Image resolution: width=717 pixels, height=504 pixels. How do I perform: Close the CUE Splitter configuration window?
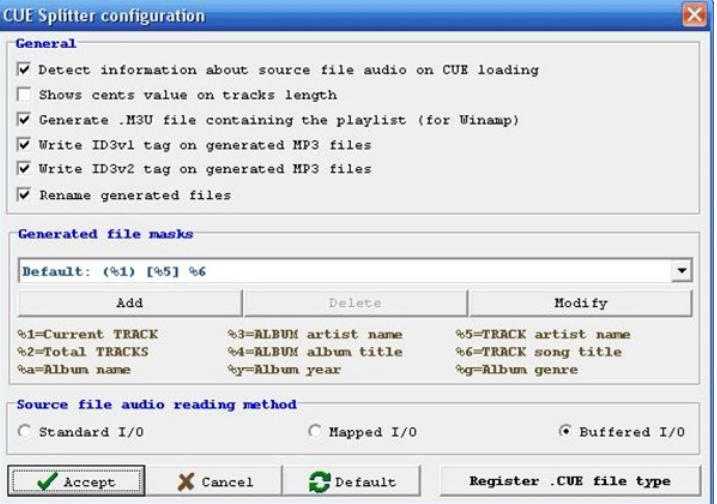(694, 15)
